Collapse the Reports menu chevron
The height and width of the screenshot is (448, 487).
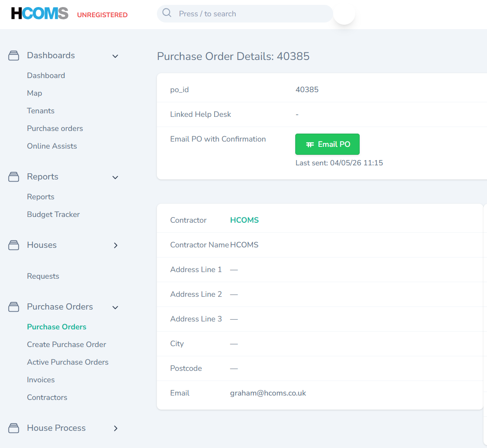click(x=115, y=177)
